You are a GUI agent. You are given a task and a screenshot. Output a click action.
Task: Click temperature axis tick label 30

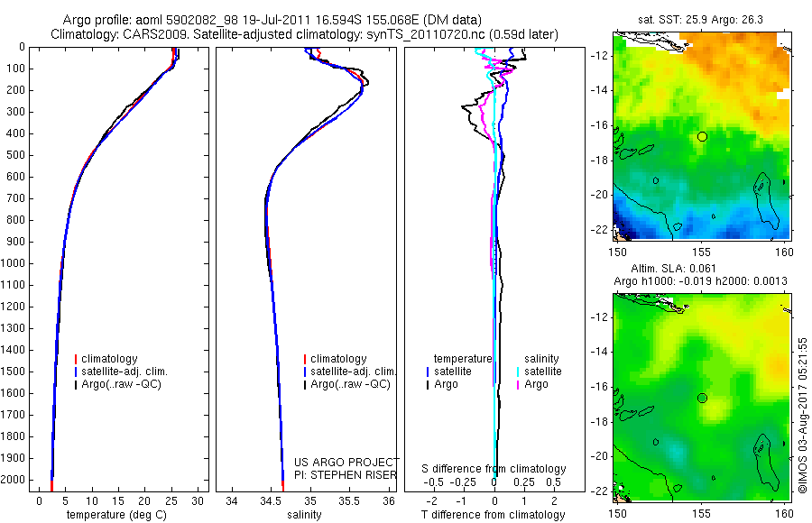tap(198, 501)
